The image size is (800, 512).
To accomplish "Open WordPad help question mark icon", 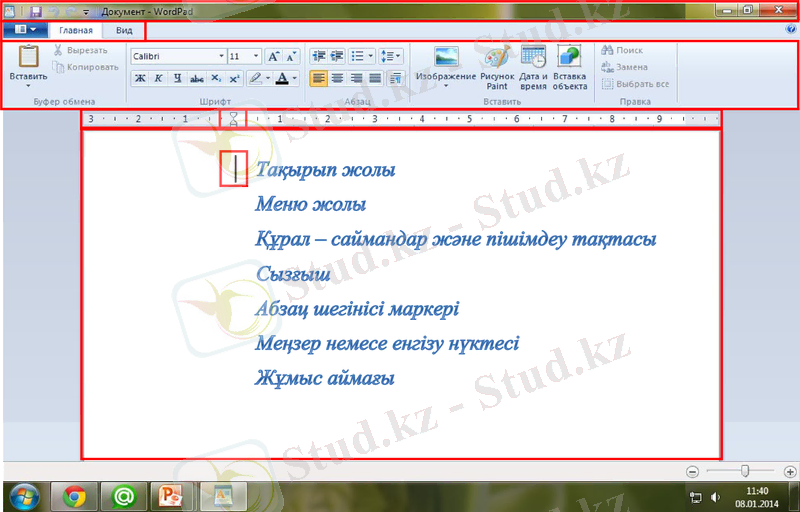I will (791, 30).
